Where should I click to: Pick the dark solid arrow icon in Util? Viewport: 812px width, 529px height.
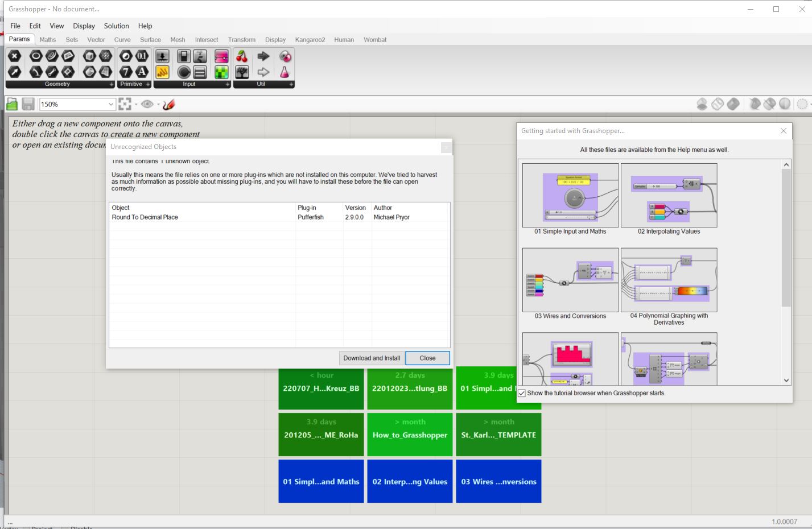point(263,56)
